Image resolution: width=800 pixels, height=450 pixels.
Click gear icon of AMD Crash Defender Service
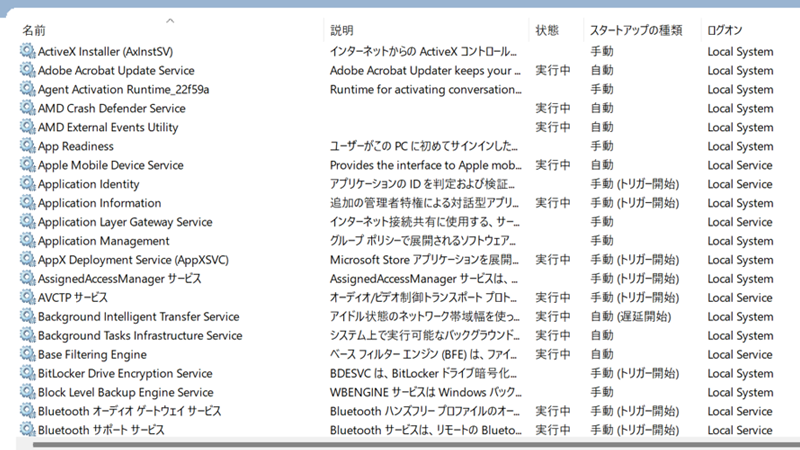click(27, 108)
